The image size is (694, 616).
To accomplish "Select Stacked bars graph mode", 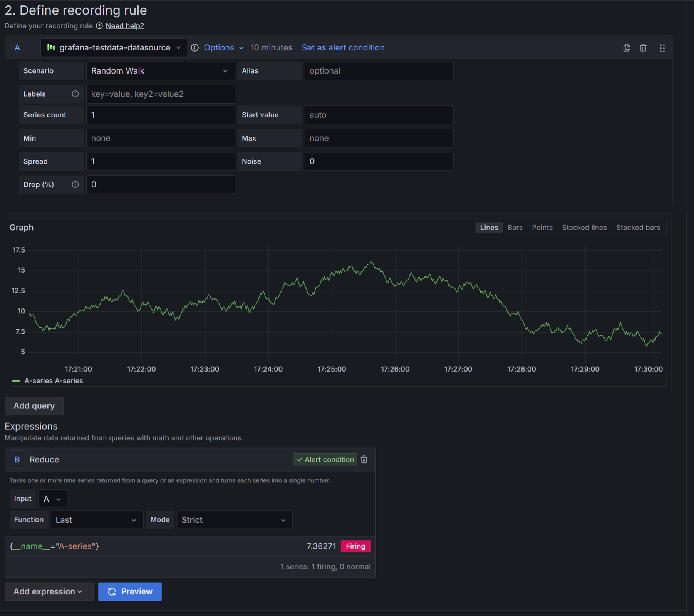I will pos(638,228).
